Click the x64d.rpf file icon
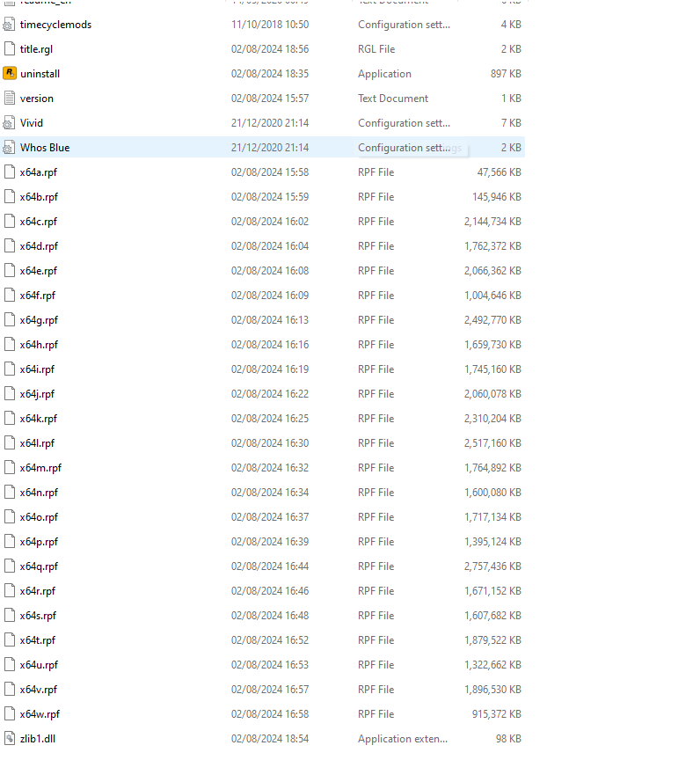 (9, 246)
